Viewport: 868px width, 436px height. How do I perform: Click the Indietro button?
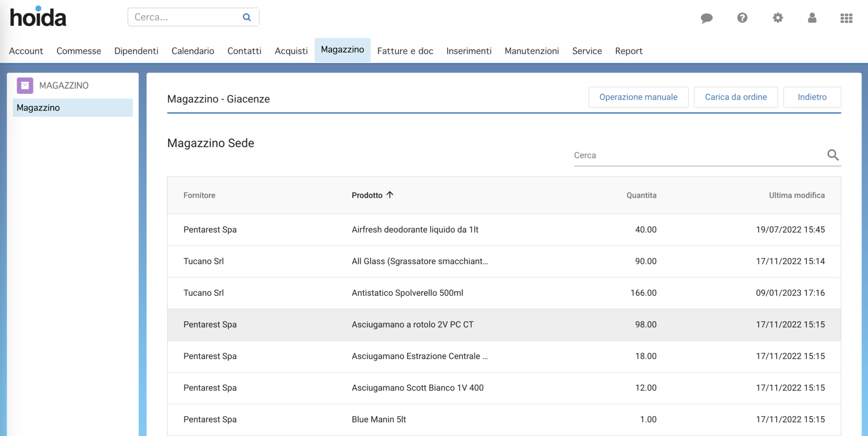[x=812, y=97]
